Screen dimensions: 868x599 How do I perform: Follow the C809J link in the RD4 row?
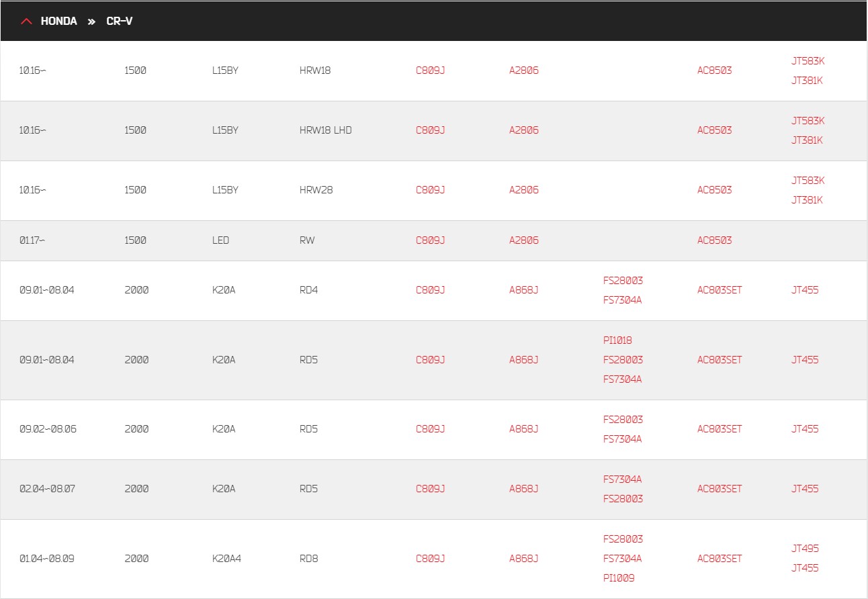pos(431,290)
